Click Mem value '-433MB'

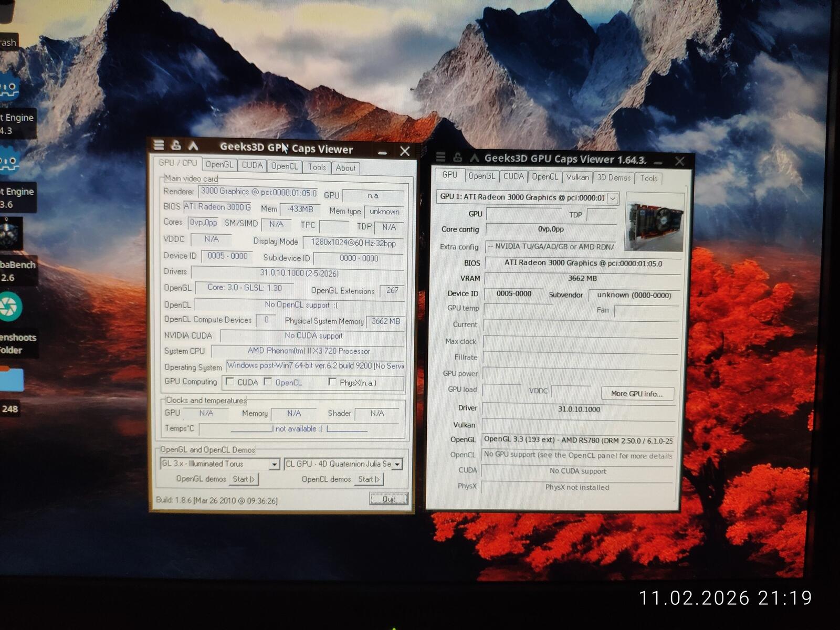pyautogui.click(x=300, y=209)
